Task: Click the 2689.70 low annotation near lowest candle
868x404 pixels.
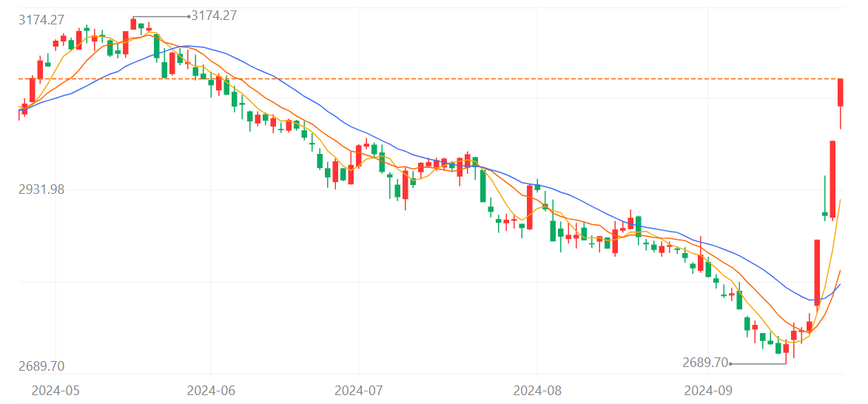Action: (x=705, y=363)
